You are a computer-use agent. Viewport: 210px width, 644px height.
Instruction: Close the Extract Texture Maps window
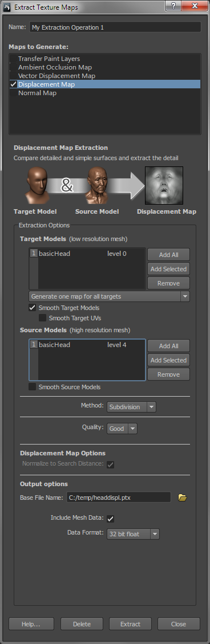pos(194,6)
